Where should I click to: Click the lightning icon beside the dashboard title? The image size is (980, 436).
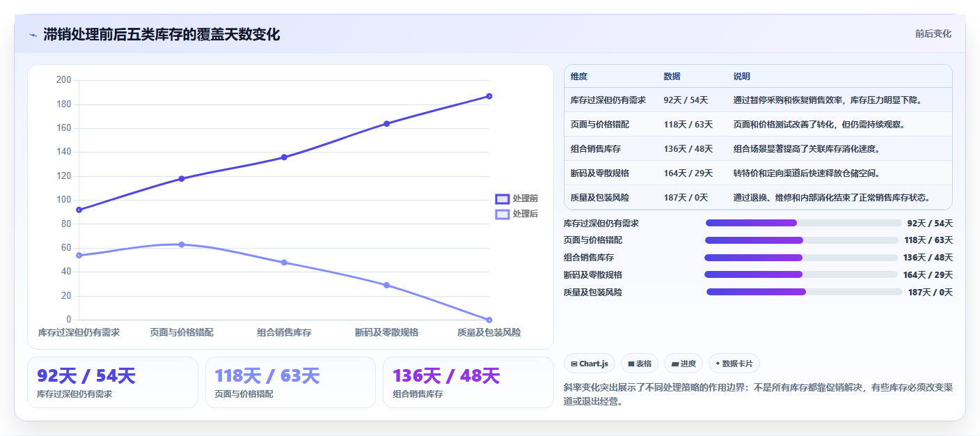coord(33,35)
